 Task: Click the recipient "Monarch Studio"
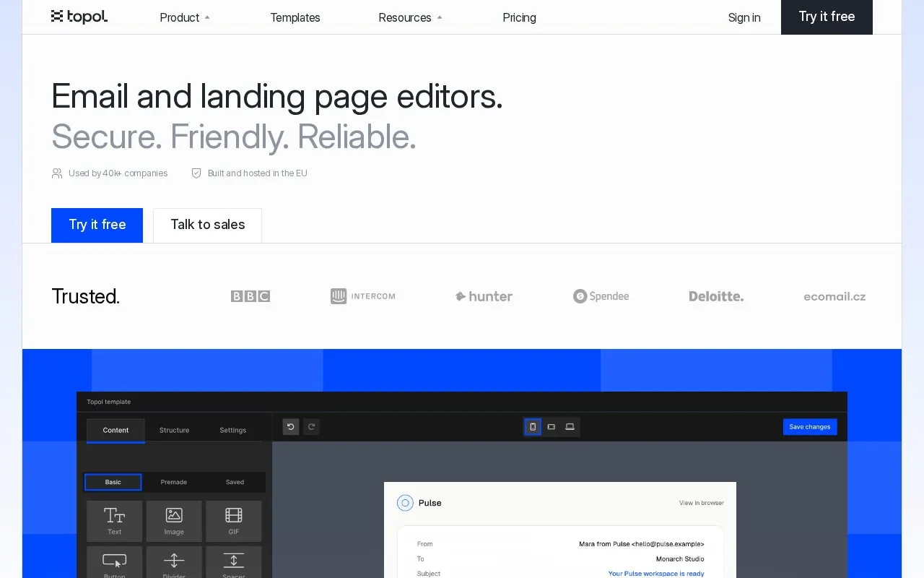pyautogui.click(x=680, y=558)
